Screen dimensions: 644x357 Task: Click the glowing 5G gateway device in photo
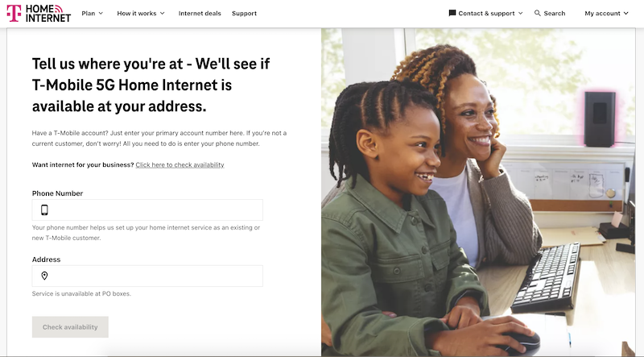600,118
